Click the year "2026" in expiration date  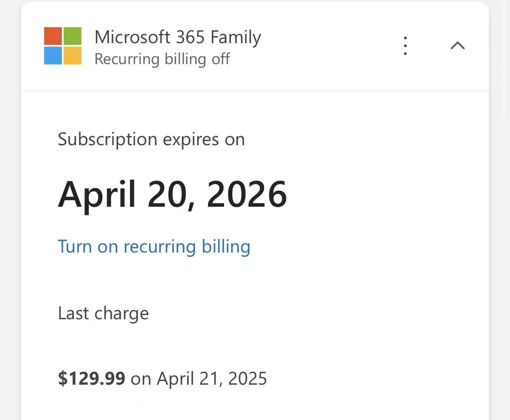(x=247, y=194)
